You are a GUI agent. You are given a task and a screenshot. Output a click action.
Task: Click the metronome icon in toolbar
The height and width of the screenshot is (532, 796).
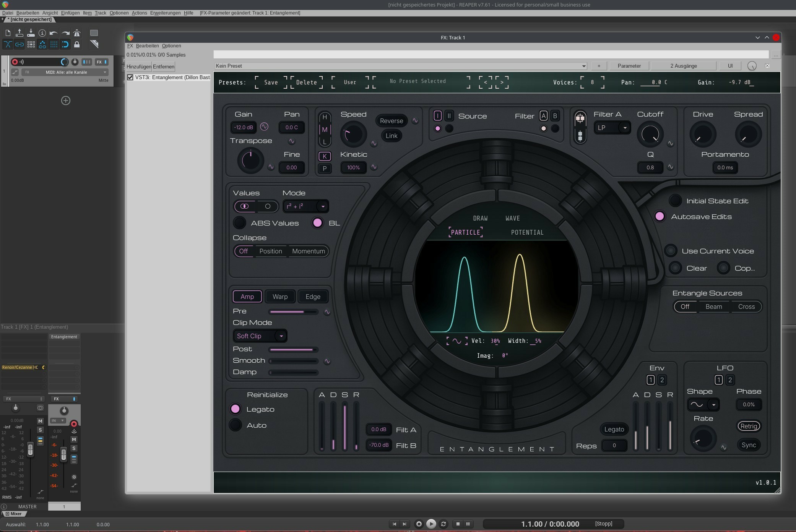77,33
